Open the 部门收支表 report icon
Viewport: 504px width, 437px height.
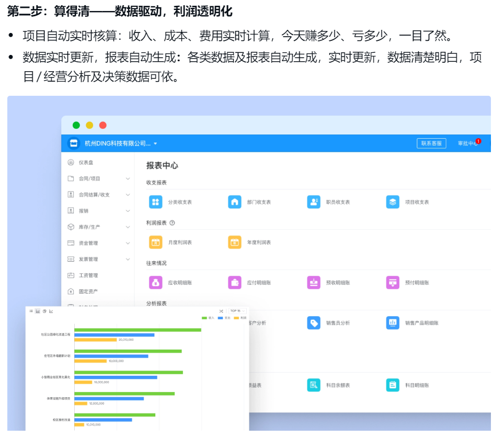pos(235,202)
